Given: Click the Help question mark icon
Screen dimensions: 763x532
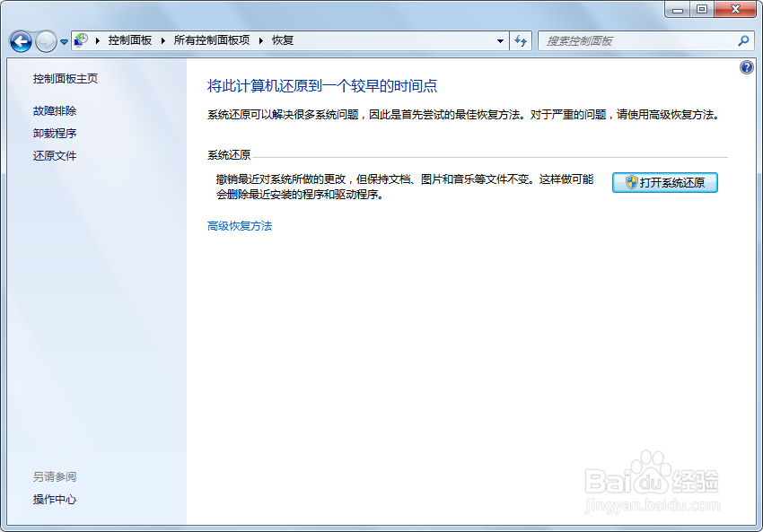Looking at the screenshot, I should pyautogui.click(x=747, y=66).
